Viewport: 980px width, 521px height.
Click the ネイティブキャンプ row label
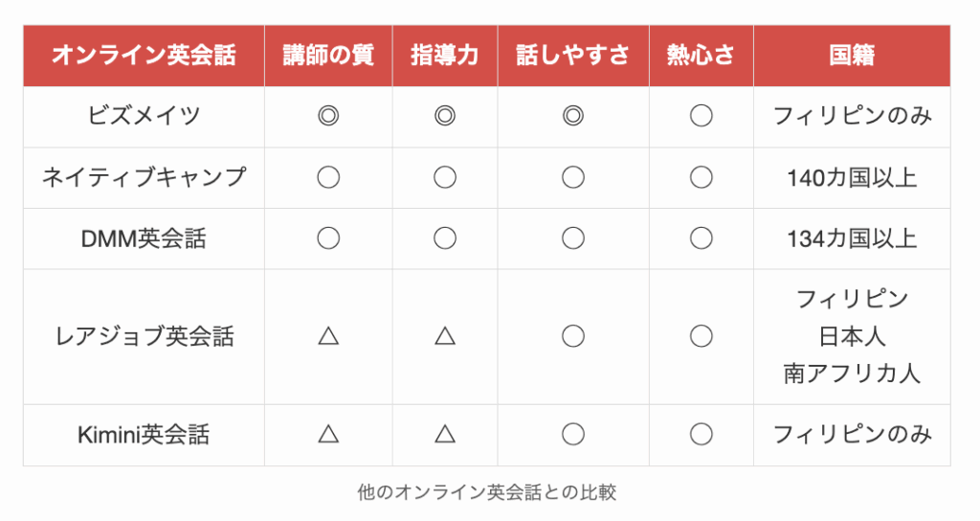click(144, 177)
